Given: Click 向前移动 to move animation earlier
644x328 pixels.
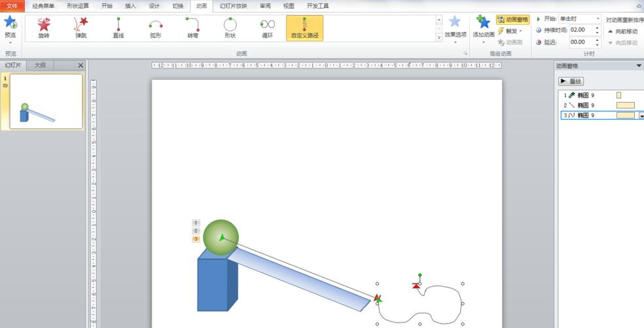Looking at the screenshot, I should 622,31.
